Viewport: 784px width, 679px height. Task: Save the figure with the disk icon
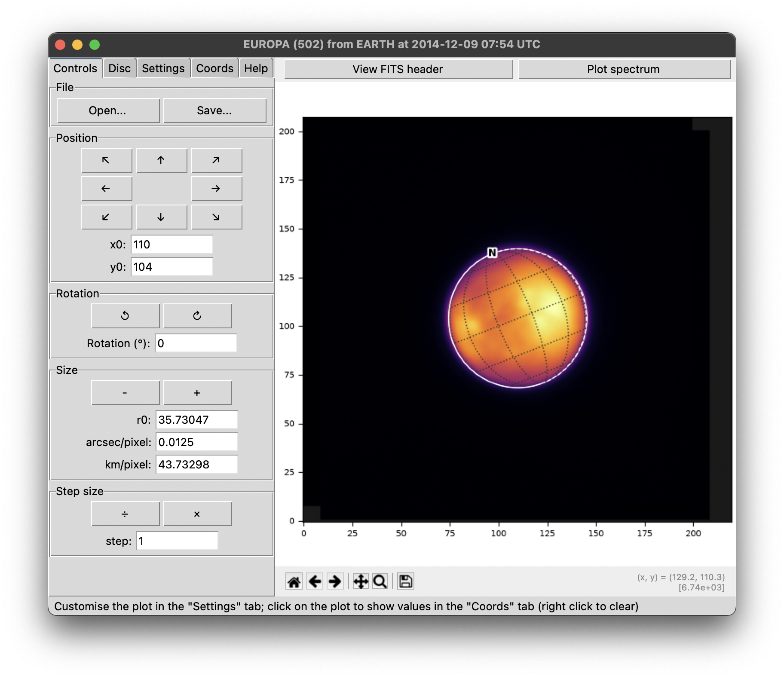click(405, 581)
